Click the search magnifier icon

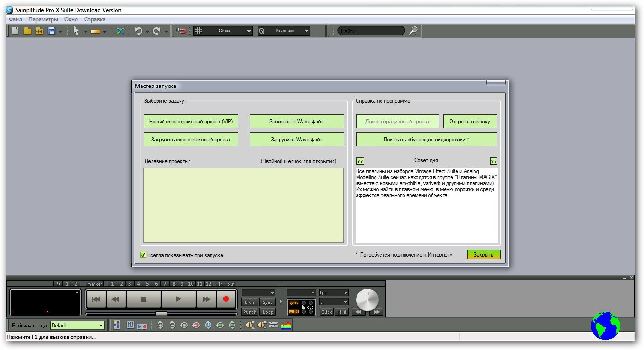click(x=414, y=31)
